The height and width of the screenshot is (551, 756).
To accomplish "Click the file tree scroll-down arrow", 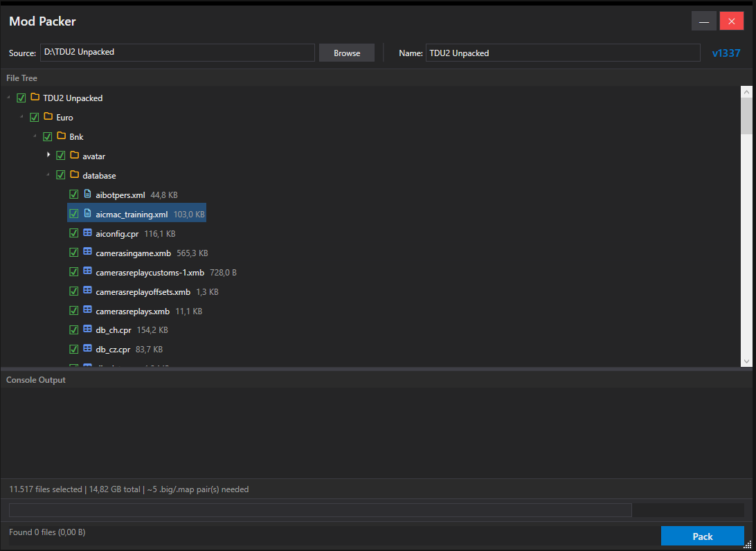I will [x=746, y=361].
